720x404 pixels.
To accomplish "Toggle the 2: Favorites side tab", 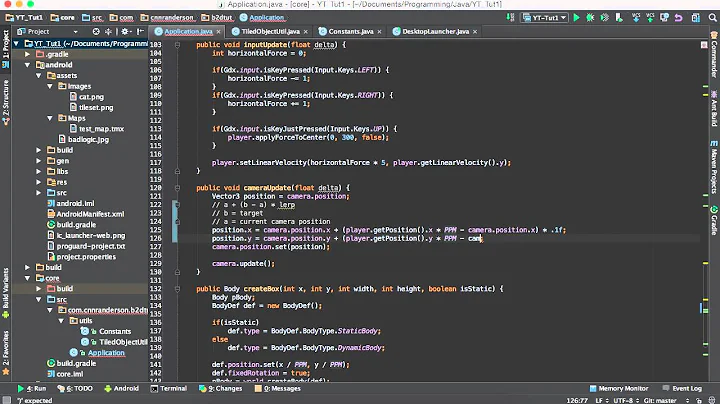I will pyautogui.click(x=6, y=352).
